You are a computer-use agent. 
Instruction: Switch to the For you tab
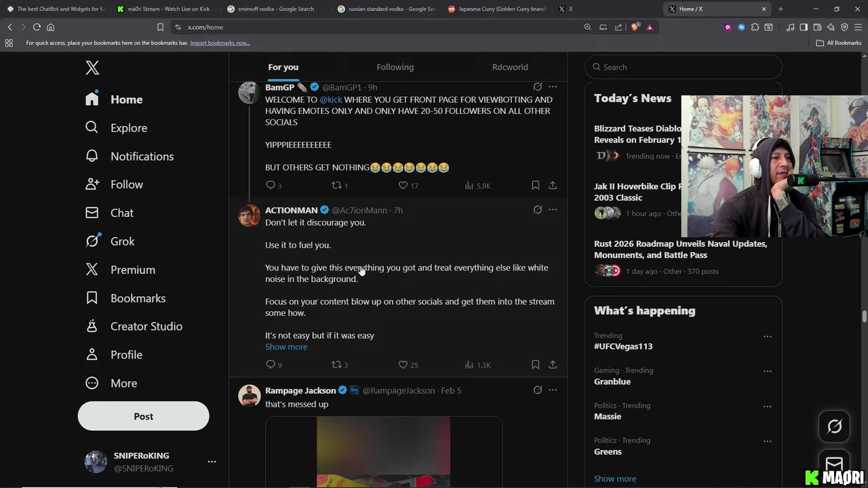tap(283, 67)
